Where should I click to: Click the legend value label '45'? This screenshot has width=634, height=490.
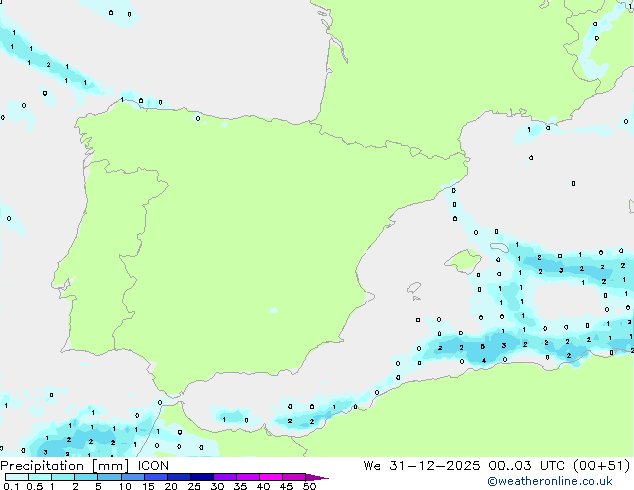[x=286, y=486]
